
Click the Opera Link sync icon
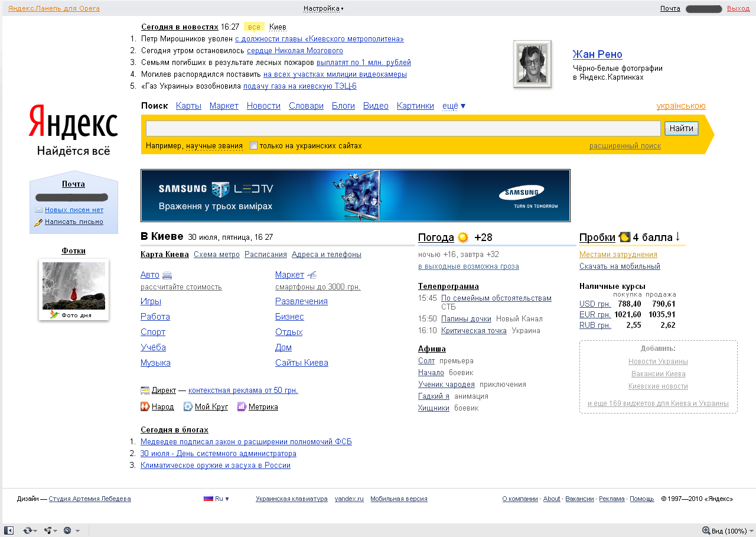(27, 531)
